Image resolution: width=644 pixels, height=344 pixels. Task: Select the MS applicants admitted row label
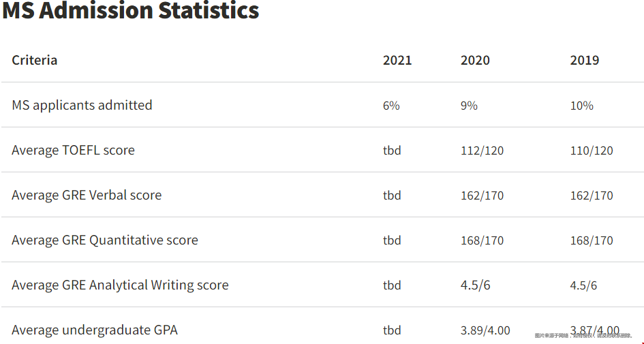coord(82,105)
